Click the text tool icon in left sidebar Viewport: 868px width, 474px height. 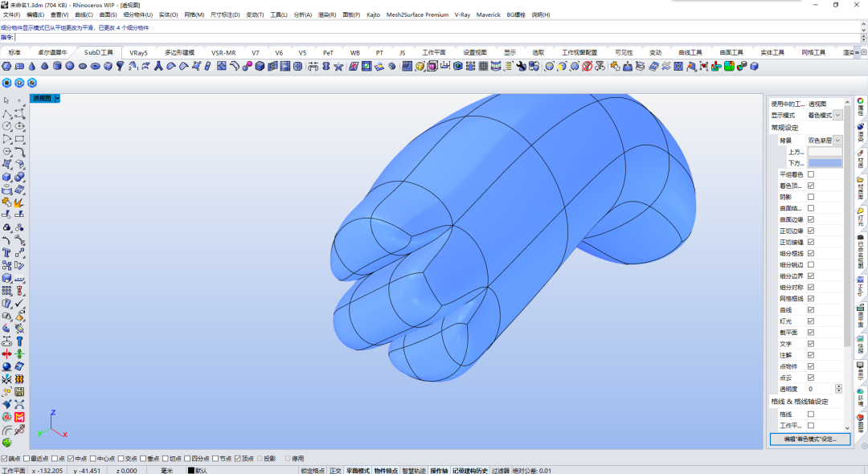point(6,253)
